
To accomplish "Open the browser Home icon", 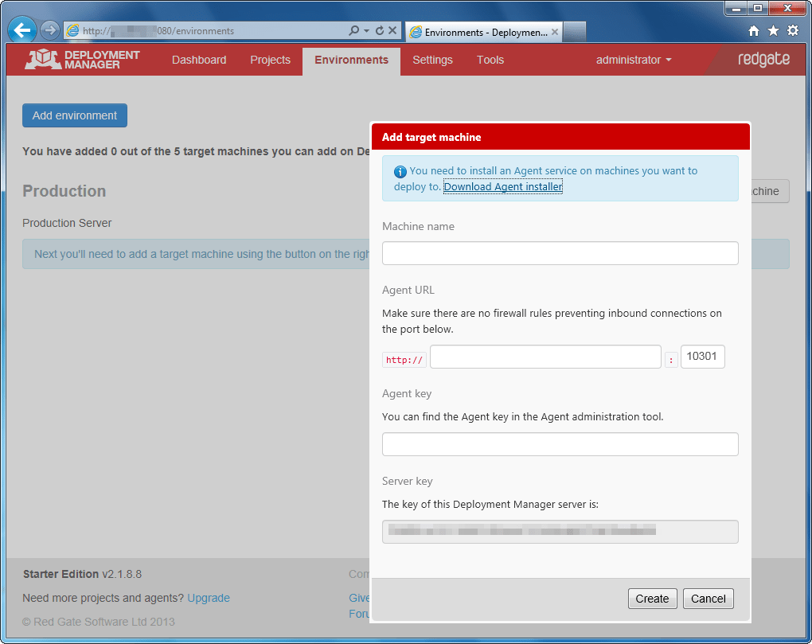I will tap(754, 31).
